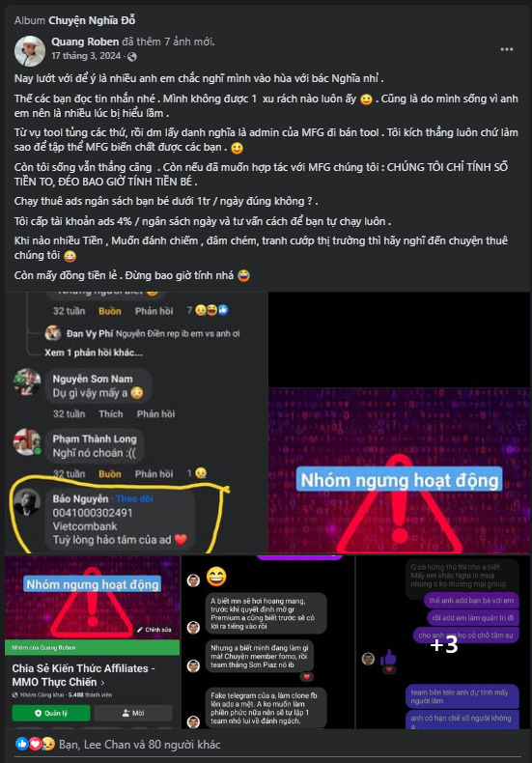
Task: Open the Affiliates MMO group screenshot photo
Action: [x=93, y=642]
